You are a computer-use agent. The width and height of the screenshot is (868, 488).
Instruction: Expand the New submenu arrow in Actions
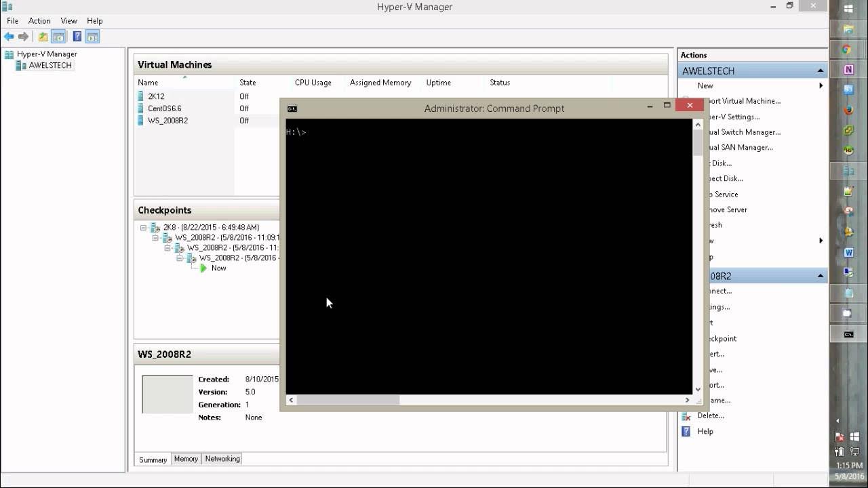tap(821, 86)
